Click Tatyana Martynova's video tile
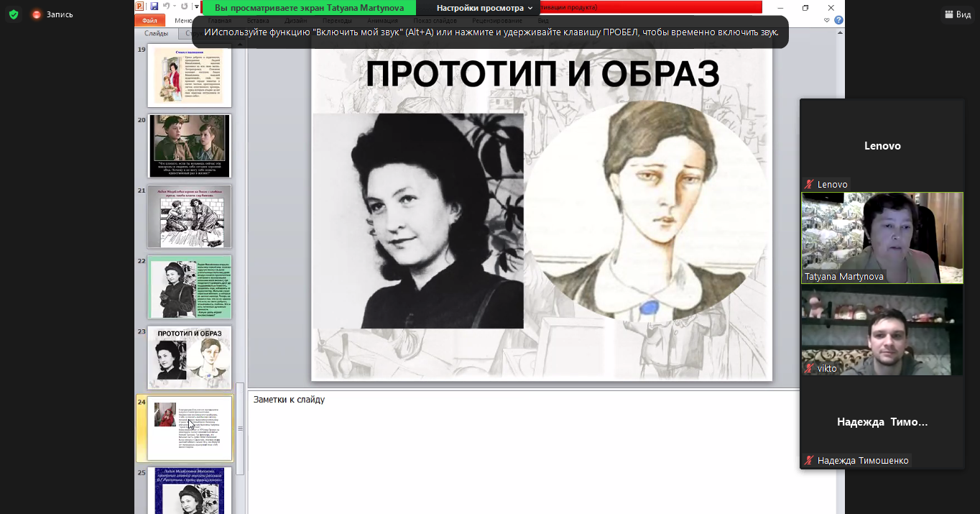The image size is (980, 514). point(882,237)
